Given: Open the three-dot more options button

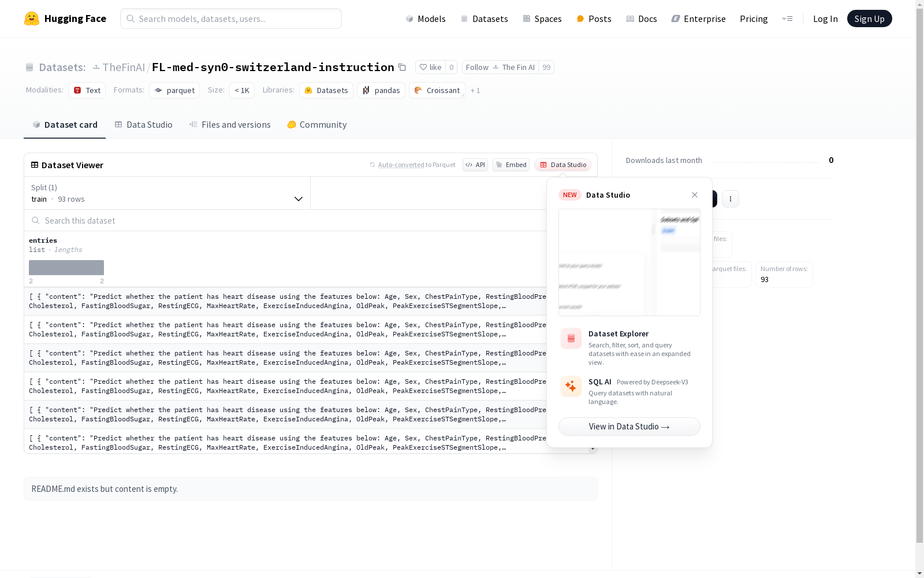Looking at the screenshot, I should (x=731, y=199).
